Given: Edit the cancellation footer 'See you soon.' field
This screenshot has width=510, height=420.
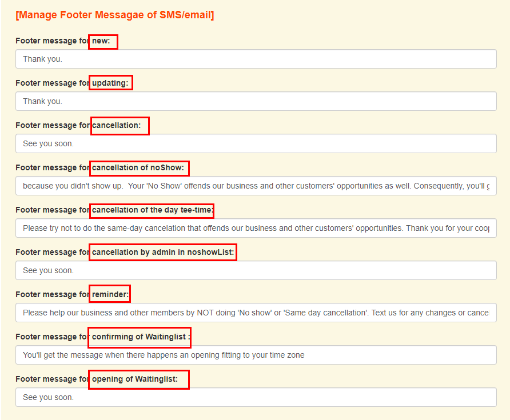Looking at the screenshot, I should click(256, 143).
